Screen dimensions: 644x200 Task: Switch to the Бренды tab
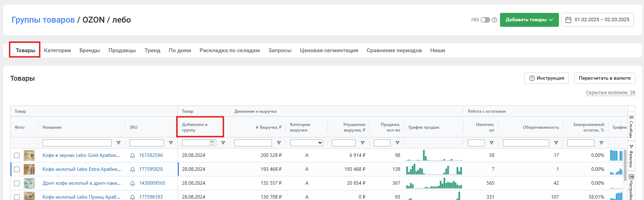click(90, 50)
